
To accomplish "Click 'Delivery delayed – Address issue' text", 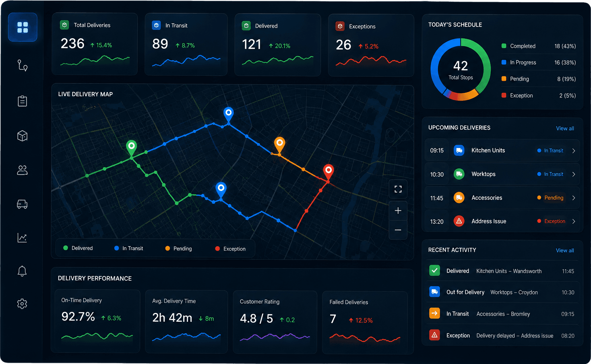I will point(515,336).
